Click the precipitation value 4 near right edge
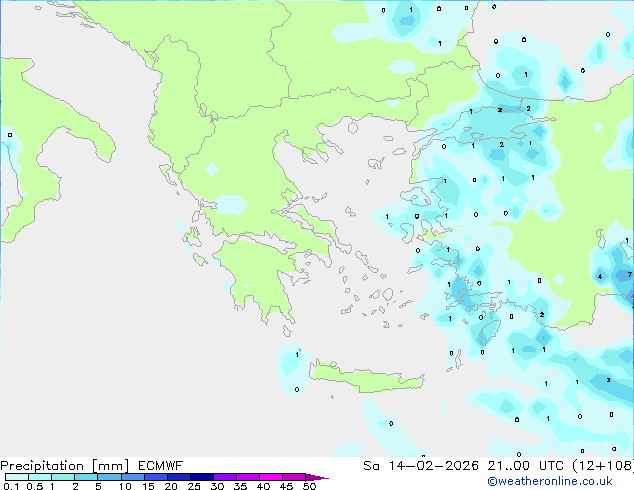The width and height of the screenshot is (634, 490). tap(600, 277)
